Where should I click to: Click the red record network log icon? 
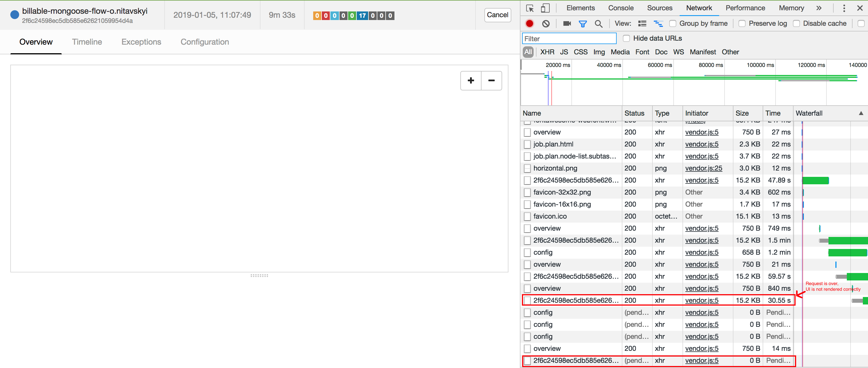pos(529,23)
